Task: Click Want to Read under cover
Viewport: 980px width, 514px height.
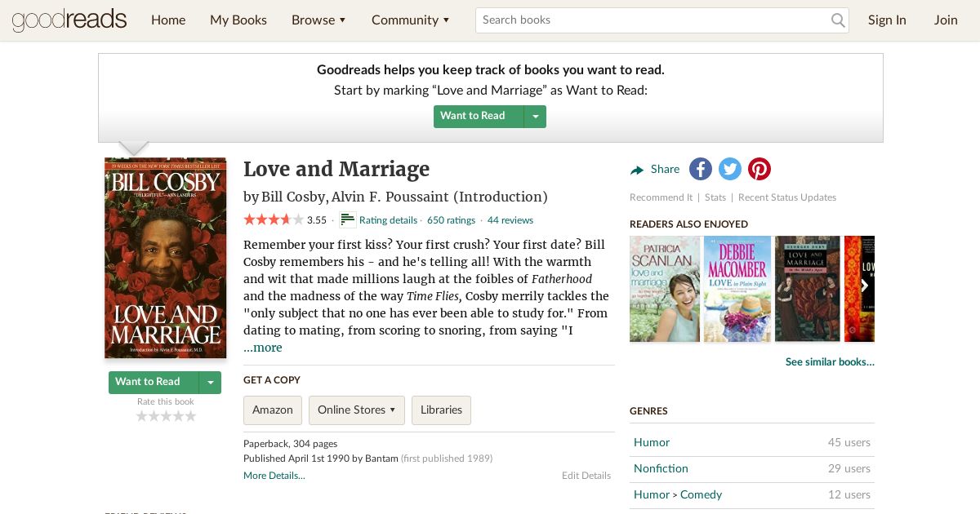Action: [x=154, y=383]
